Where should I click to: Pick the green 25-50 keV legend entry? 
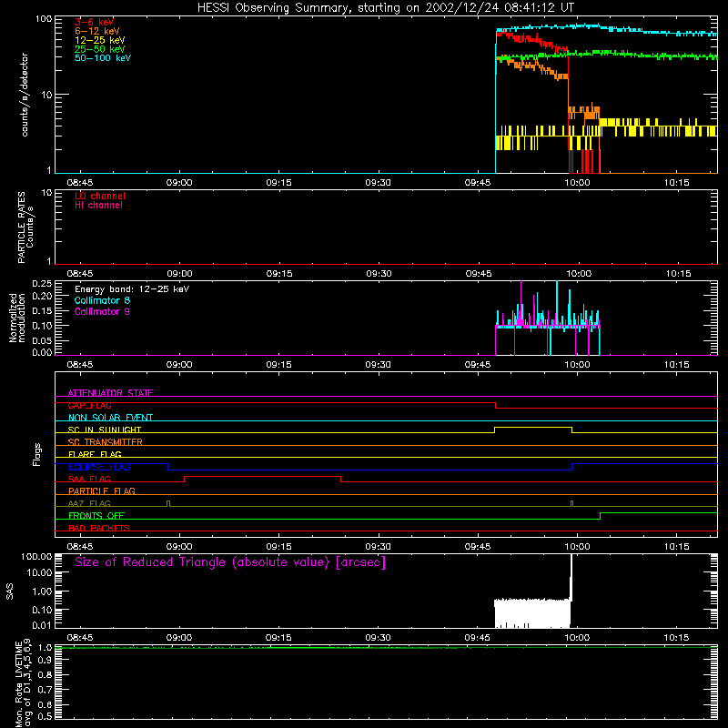point(100,49)
